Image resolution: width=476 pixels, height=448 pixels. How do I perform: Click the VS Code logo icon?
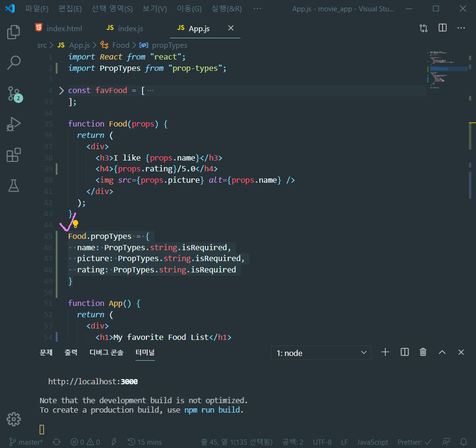(10, 8)
